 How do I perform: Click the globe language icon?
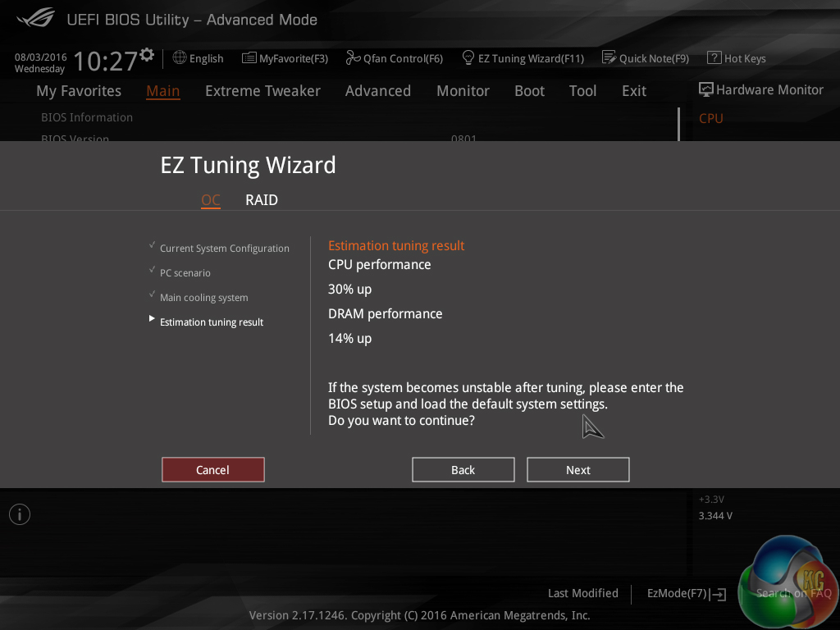click(x=180, y=58)
